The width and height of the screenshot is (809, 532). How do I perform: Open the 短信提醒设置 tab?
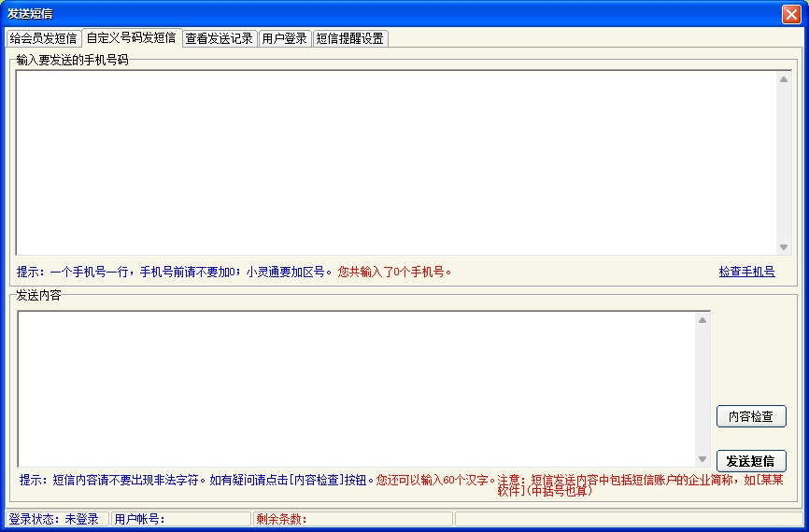pos(349,39)
